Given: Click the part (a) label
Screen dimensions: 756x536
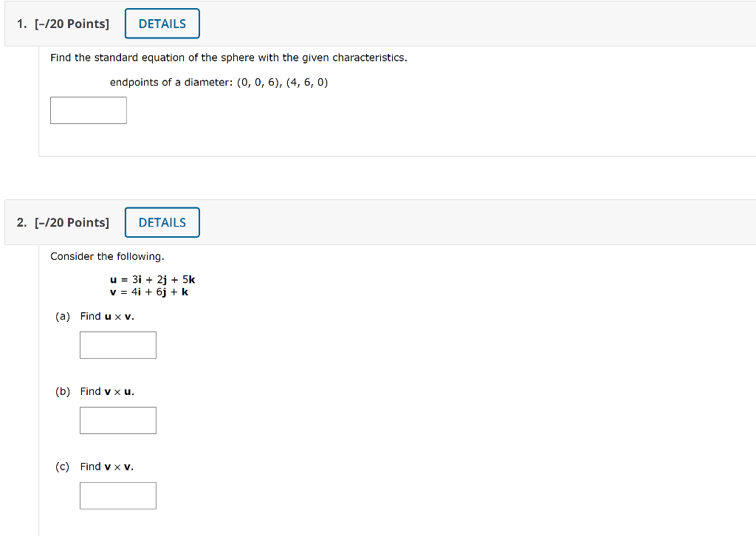Looking at the screenshot, I should pyautogui.click(x=62, y=316).
